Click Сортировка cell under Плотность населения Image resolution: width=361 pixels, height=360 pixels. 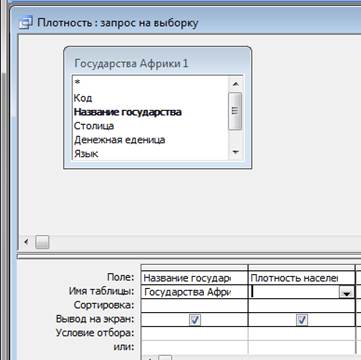click(x=301, y=306)
